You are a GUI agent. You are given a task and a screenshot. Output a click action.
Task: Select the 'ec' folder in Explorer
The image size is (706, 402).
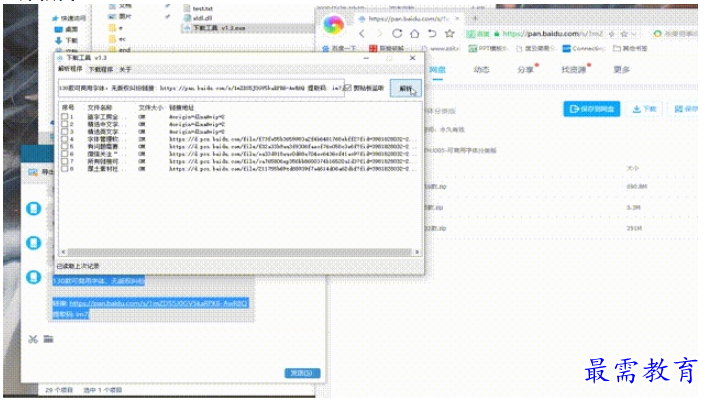point(117,39)
